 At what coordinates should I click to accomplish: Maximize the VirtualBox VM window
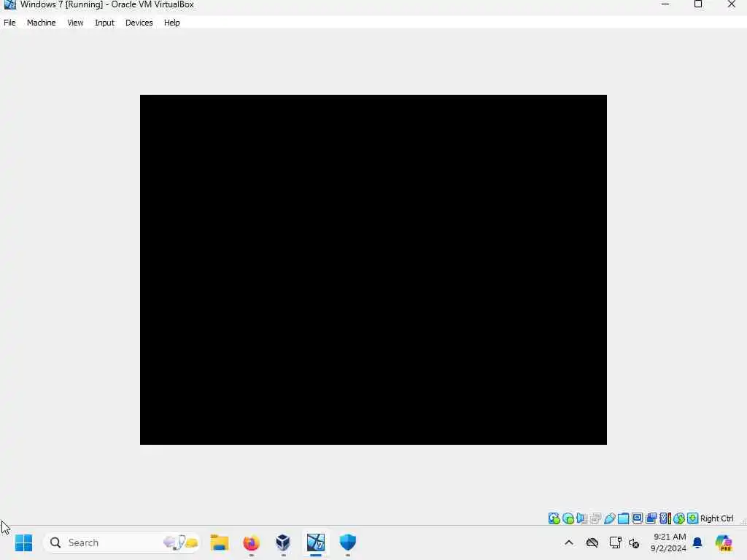698,4
